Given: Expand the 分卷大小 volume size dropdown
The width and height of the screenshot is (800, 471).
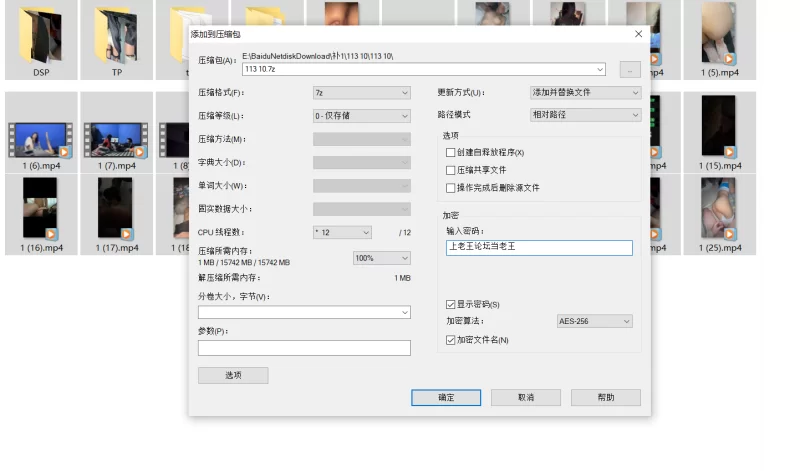Looking at the screenshot, I should pos(405,312).
